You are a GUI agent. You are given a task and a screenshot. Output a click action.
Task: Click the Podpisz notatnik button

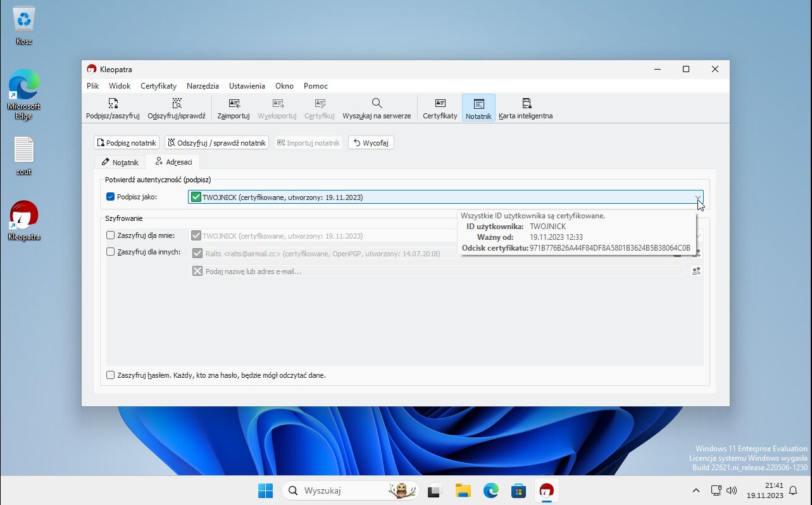pyautogui.click(x=127, y=143)
